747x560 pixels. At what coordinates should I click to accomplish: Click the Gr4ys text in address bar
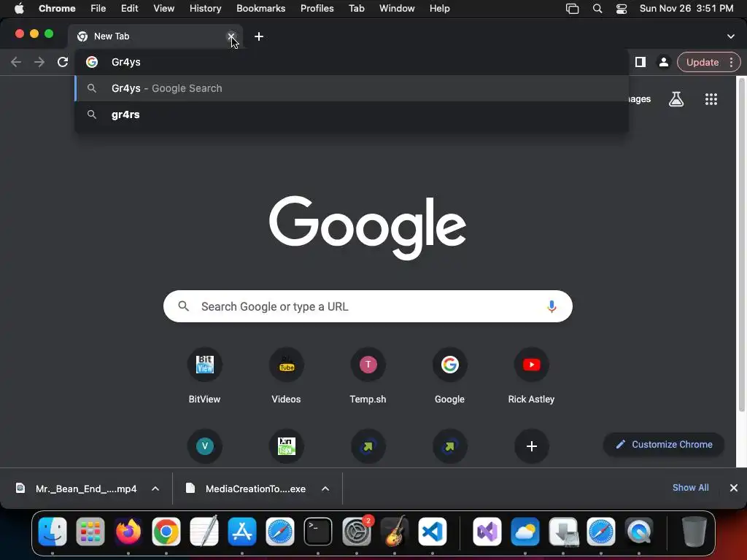tap(125, 62)
